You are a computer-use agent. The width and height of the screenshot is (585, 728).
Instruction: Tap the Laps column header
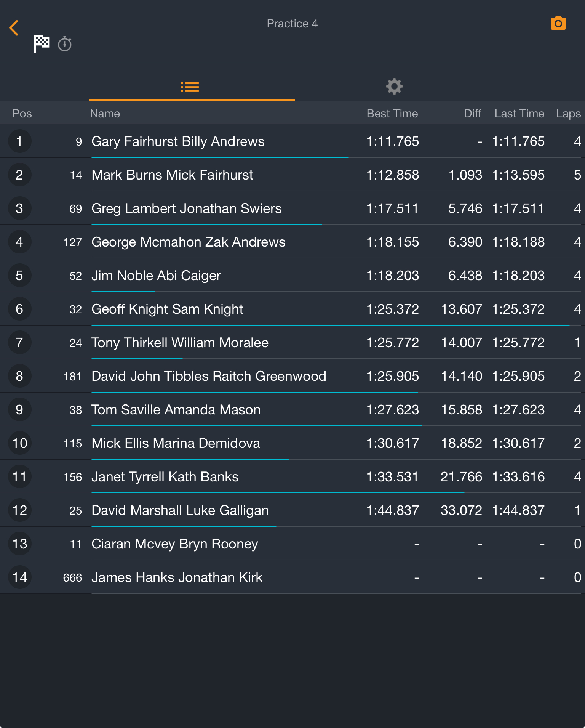click(x=568, y=114)
